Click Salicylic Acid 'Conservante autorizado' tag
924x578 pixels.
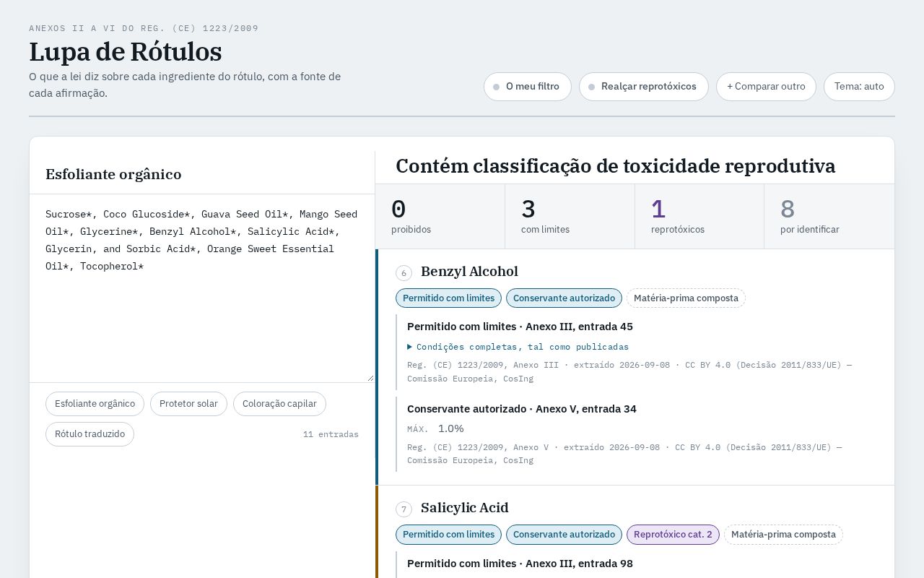pos(564,535)
